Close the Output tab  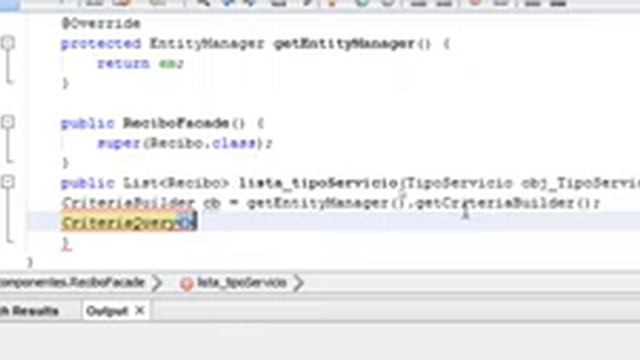coord(140,311)
